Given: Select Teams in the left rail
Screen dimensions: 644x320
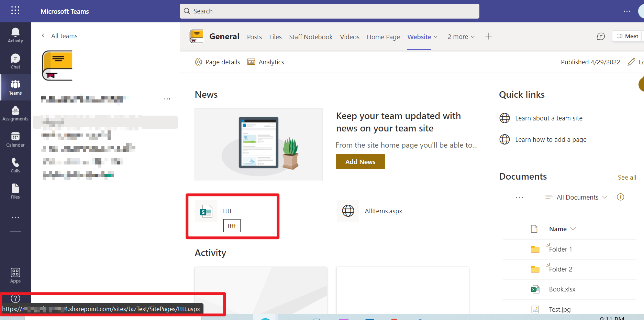Looking at the screenshot, I should coord(15,88).
